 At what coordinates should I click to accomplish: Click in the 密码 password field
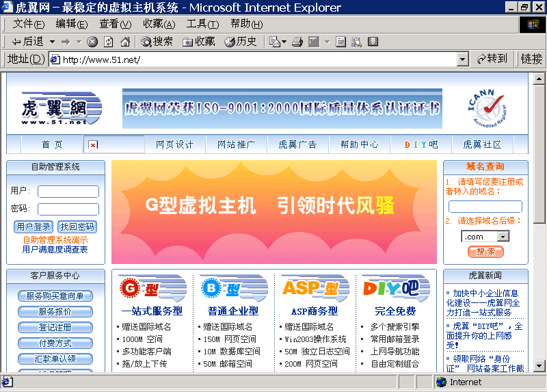[x=68, y=209]
